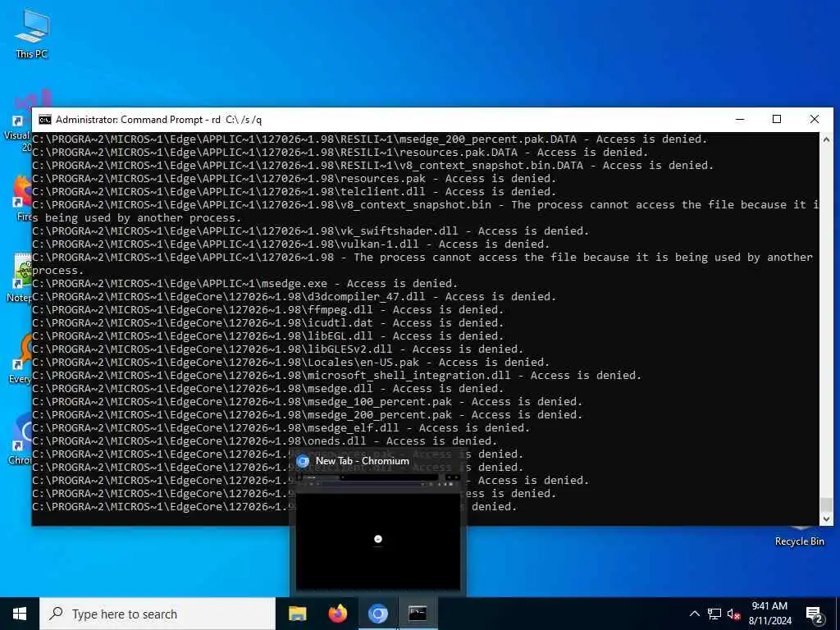Click the Locales\en-US.pak output line
This screenshot has height=630, width=840.
point(291,362)
